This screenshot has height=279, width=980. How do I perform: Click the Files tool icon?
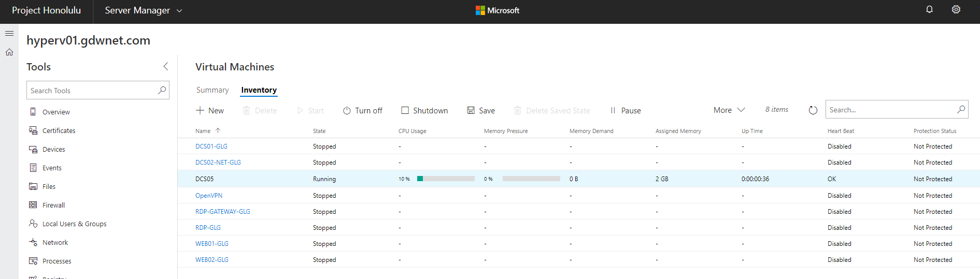click(x=33, y=186)
